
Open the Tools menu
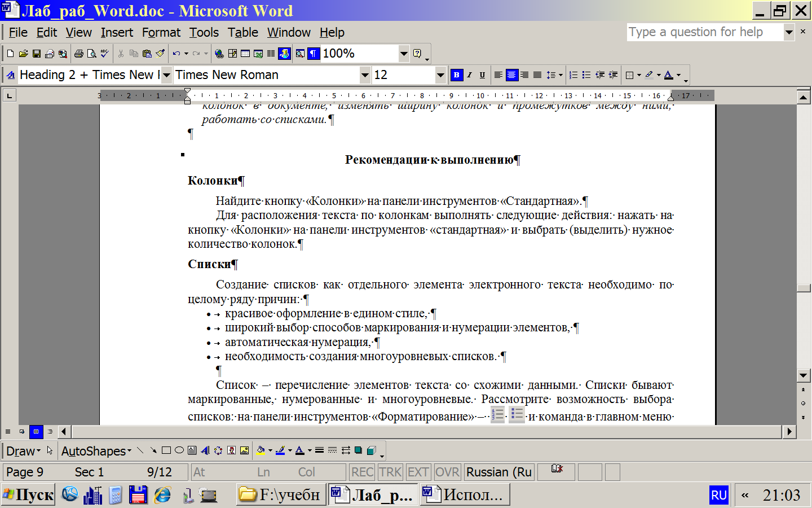point(204,33)
